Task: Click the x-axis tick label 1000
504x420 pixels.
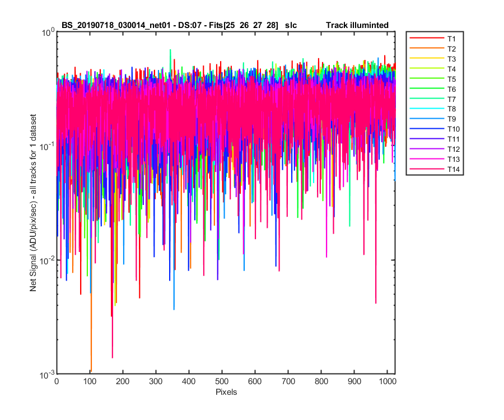Action: point(388,381)
